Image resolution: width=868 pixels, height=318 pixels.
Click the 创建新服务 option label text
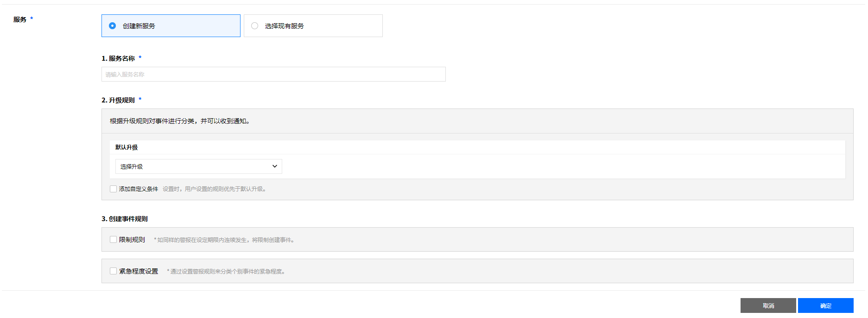(139, 26)
